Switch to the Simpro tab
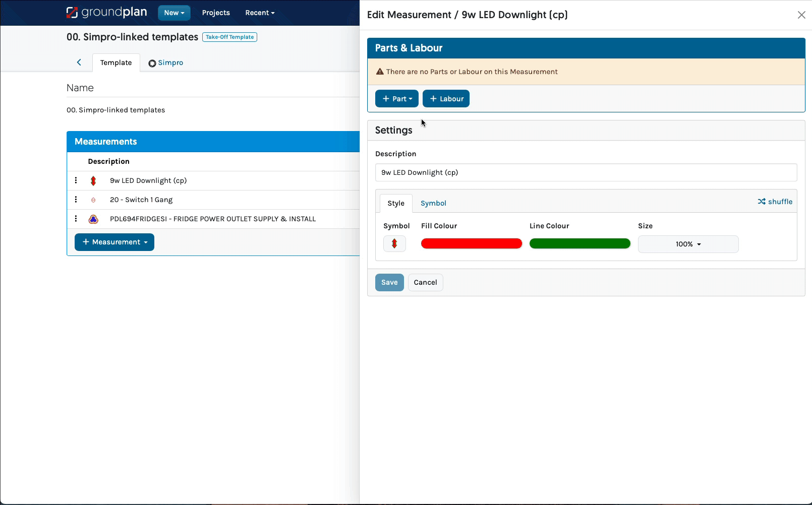This screenshot has width=812, height=505. click(166, 63)
